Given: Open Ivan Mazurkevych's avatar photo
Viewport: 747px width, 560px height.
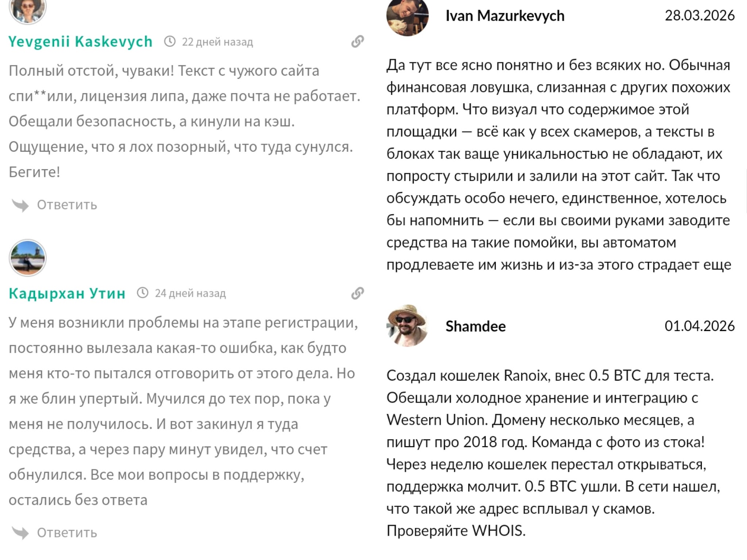Looking at the screenshot, I should (407, 16).
